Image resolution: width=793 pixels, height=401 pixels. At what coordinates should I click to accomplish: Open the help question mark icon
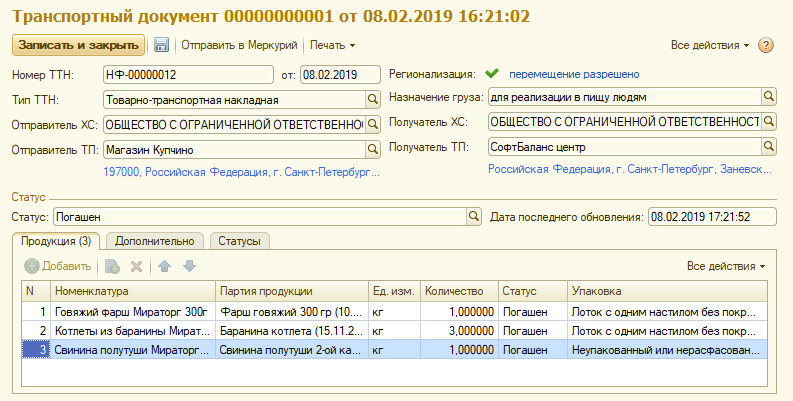pos(766,46)
